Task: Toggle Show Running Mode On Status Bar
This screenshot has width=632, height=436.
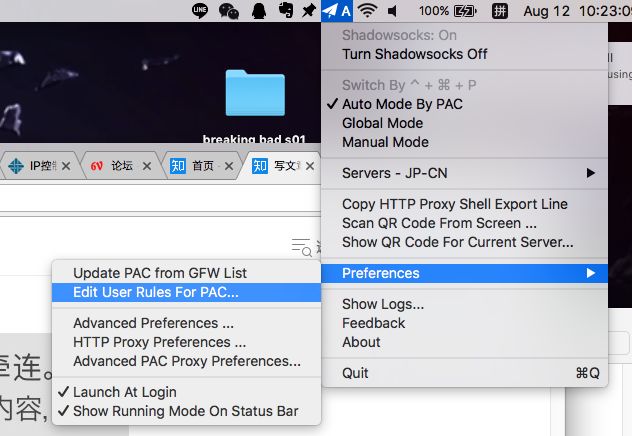Action: 186,411
